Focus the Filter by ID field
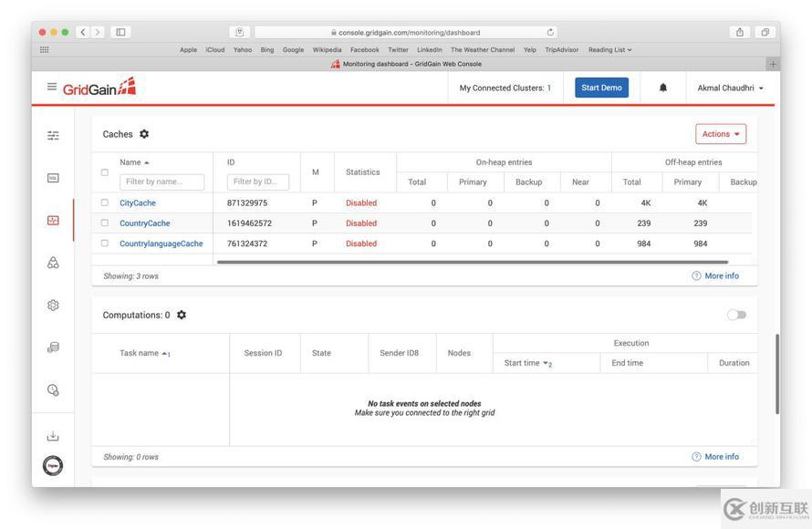Screen dimensions: 812x529 click(258, 182)
